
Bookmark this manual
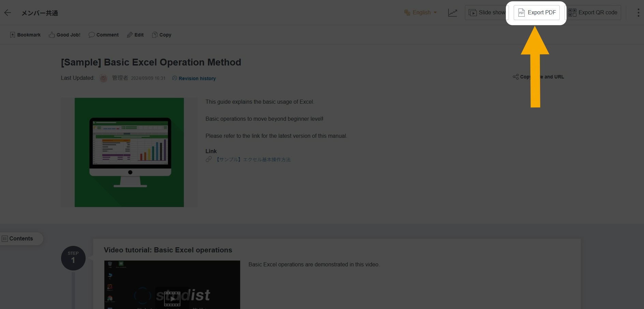tap(25, 35)
